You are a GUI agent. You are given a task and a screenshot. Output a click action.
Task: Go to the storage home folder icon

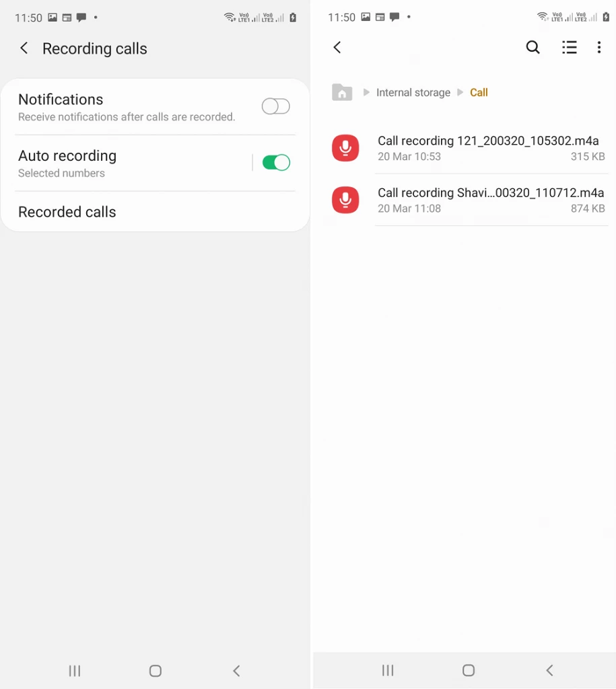[x=342, y=93]
